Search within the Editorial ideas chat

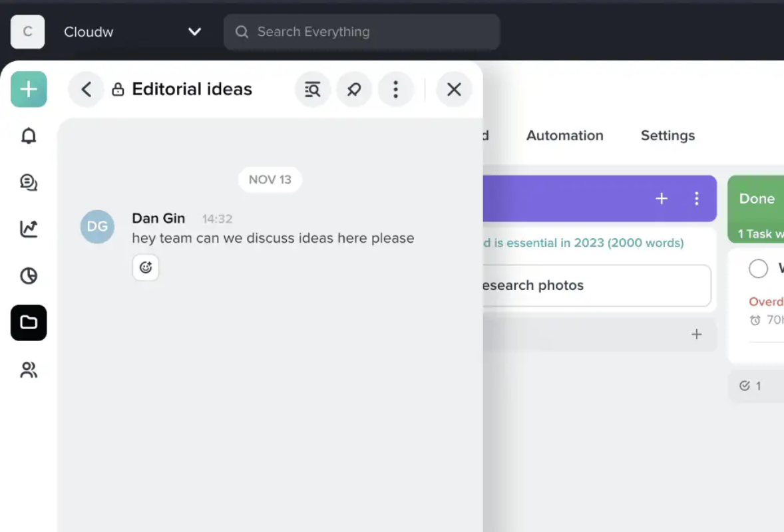coord(313,89)
